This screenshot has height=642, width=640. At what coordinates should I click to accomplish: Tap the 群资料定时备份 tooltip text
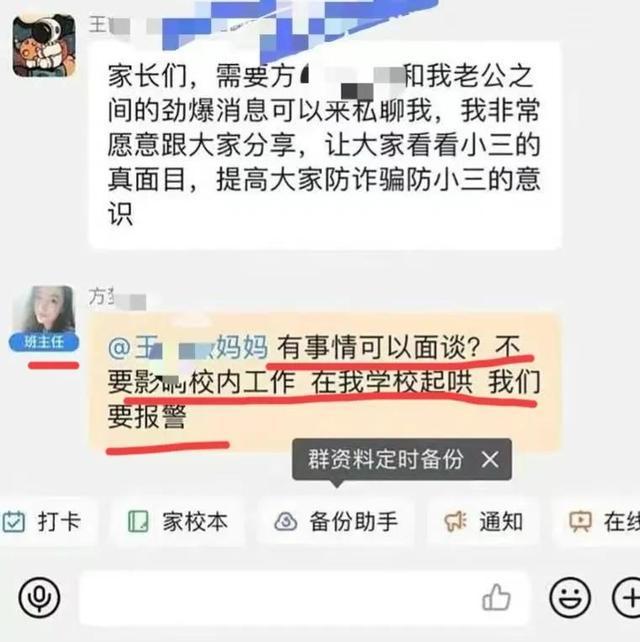click(386, 459)
